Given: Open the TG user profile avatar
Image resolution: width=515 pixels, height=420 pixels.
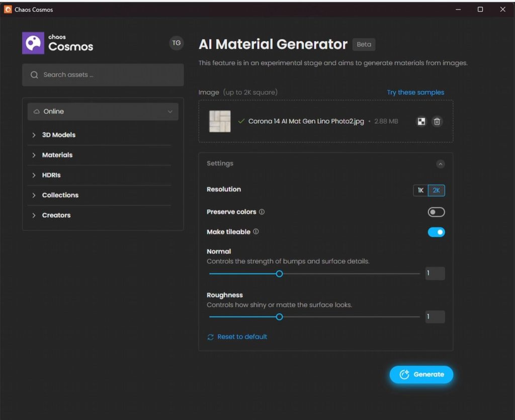Looking at the screenshot, I should click(176, 43).
